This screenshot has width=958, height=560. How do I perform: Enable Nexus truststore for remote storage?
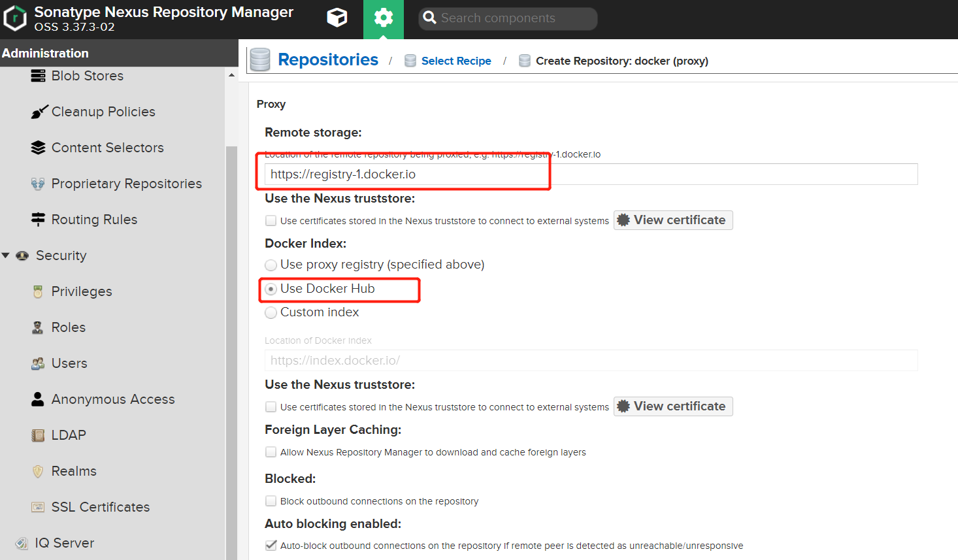point(271,221)
